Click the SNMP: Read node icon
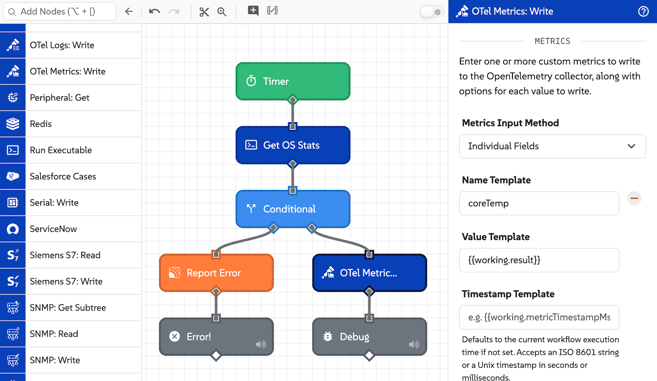 pyautogui.click(x=13, y=334)
